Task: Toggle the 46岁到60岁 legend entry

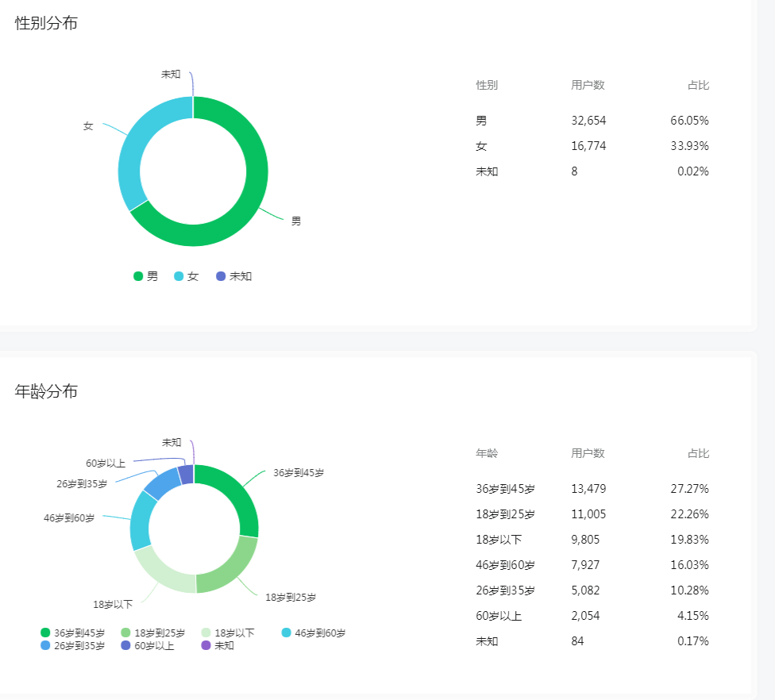Action: [x=314, y=633]
